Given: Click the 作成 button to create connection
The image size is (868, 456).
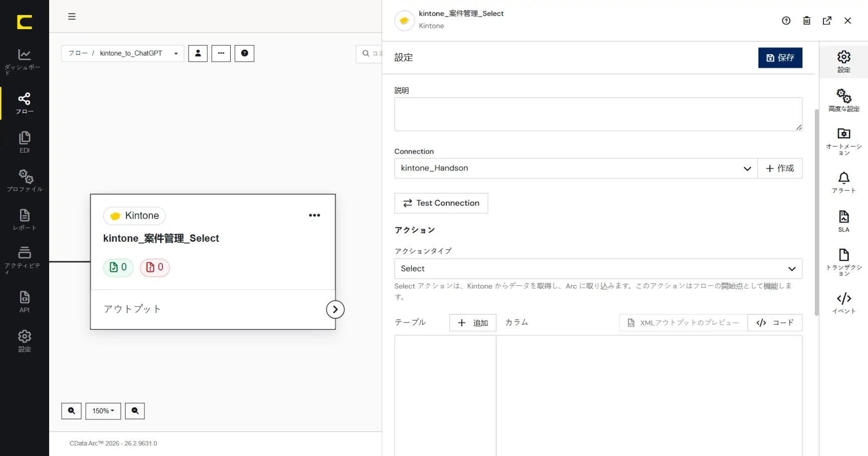Looking at the screenshot, I should (x=780, y=169).
